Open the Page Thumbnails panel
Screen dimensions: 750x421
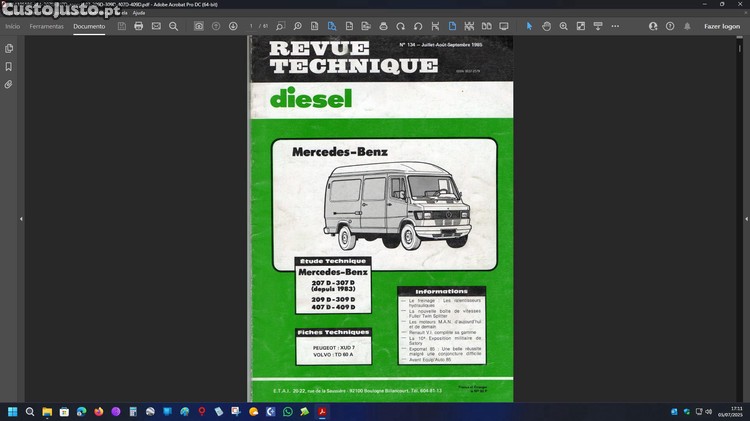coord(9,48)
